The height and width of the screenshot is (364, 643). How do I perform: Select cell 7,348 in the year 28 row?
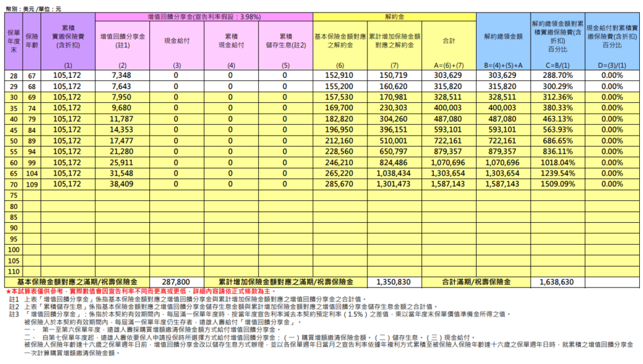pyautogui.click(x=121, y=75)
